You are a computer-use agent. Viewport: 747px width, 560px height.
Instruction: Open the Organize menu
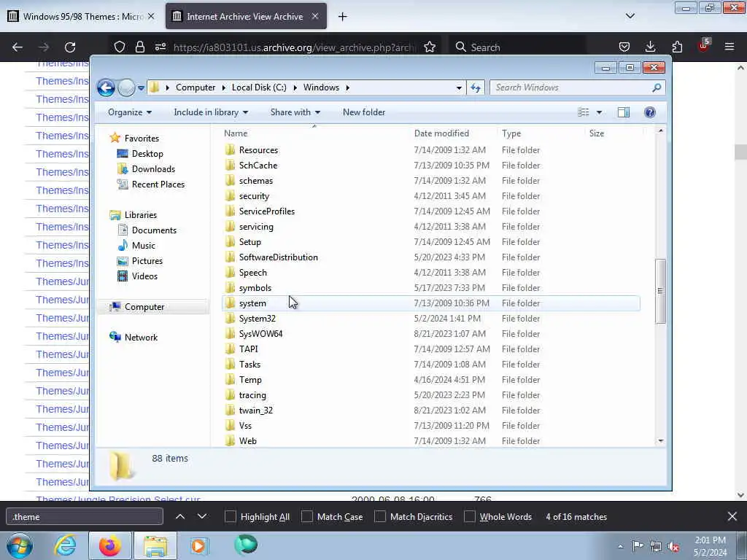pos(130,112)
